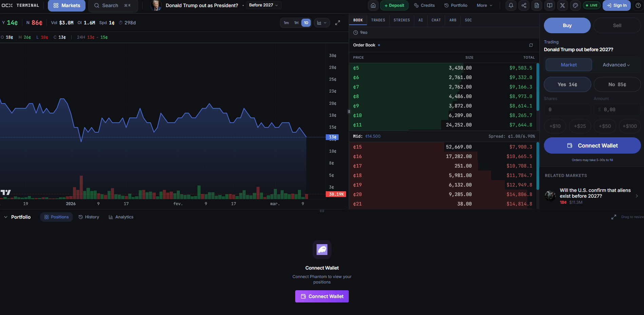Click the 298d countdown timer indicator
The image size is (644, 315).
127,23
